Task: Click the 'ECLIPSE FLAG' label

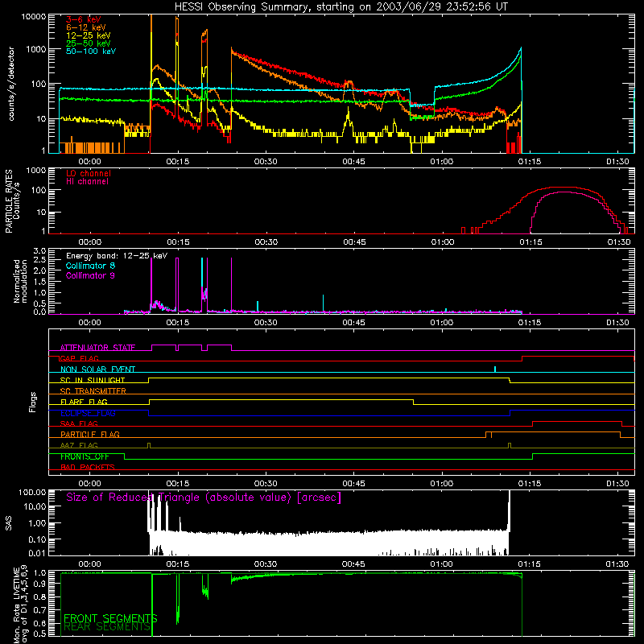Action: 88,413
